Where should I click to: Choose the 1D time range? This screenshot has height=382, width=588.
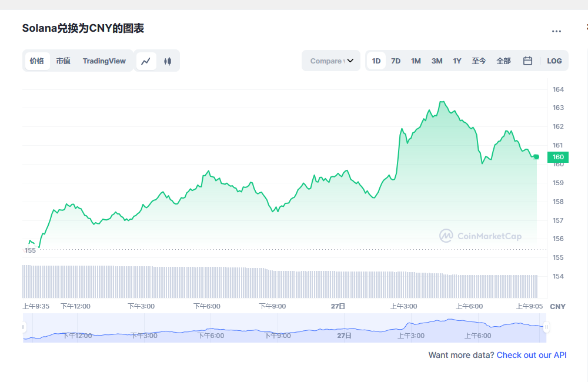(376, 61)
